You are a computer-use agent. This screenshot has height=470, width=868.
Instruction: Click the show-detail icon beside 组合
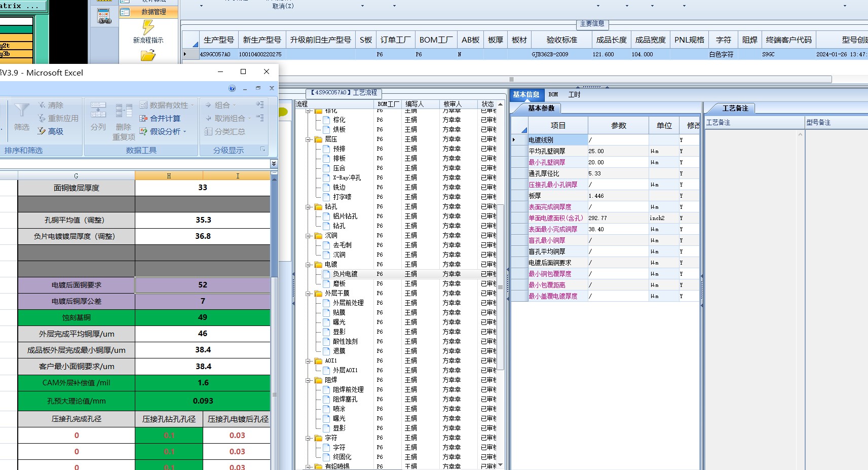pyautogui.click(x=260, y=104)
